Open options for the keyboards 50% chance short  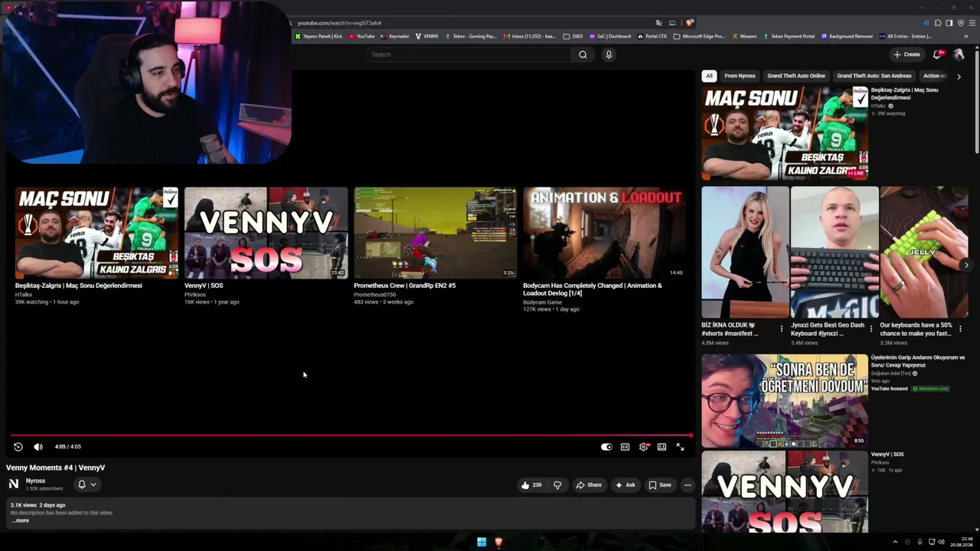(x=960, y=329)
